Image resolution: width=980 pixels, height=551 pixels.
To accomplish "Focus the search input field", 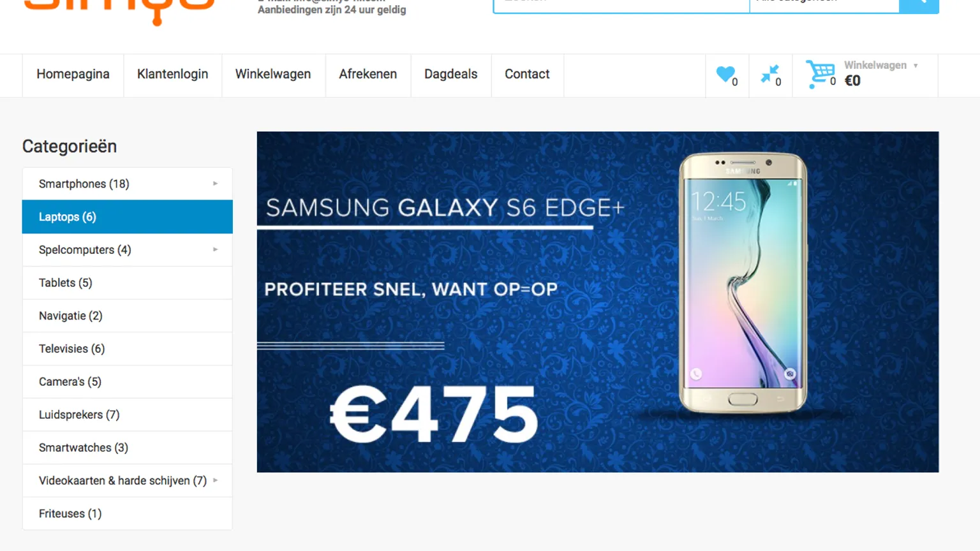I will pyautogui.click(x=621, y=5).
